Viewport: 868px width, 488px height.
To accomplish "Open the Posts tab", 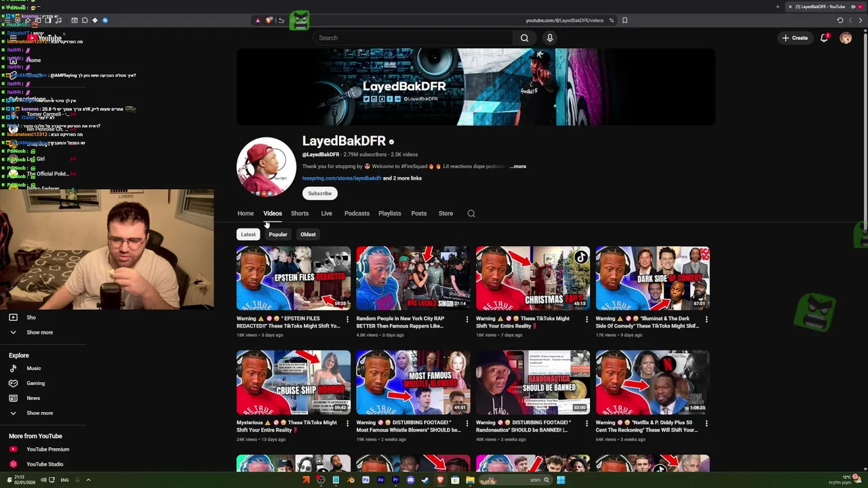I will (418, 213).
